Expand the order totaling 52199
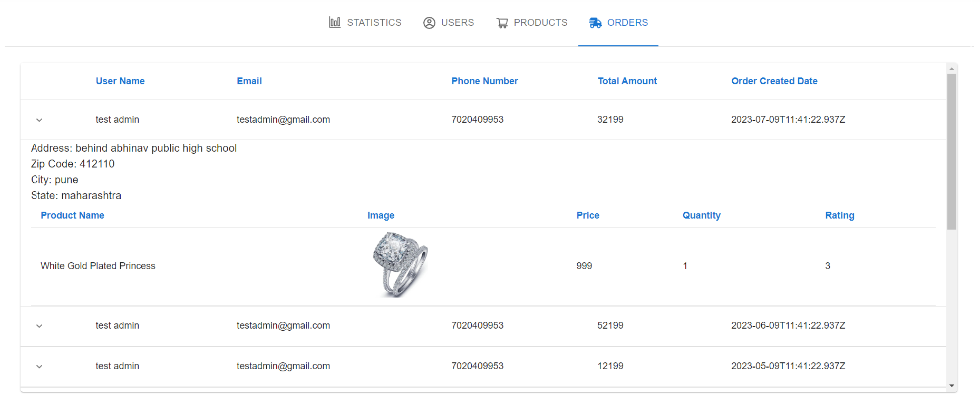The height and width of the screenshot is (405, 980). point(39,326)
